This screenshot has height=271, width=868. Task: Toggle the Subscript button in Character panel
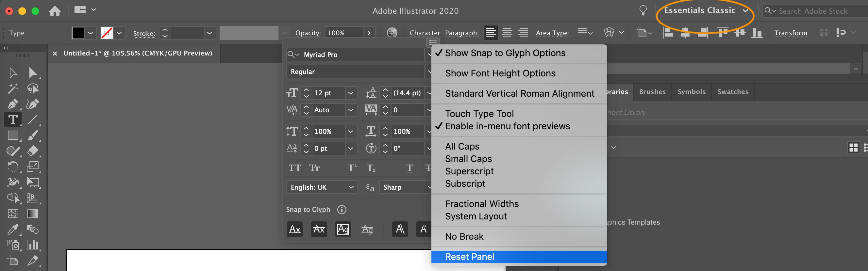[371, 168]
